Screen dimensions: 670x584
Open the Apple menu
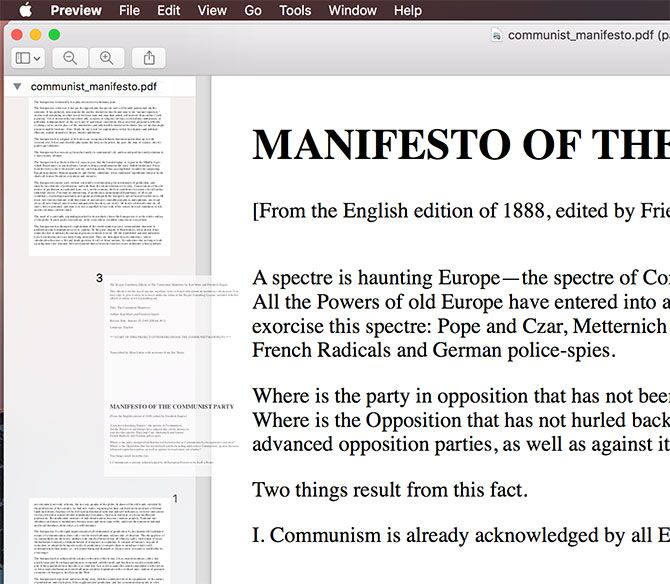[25, 10]
